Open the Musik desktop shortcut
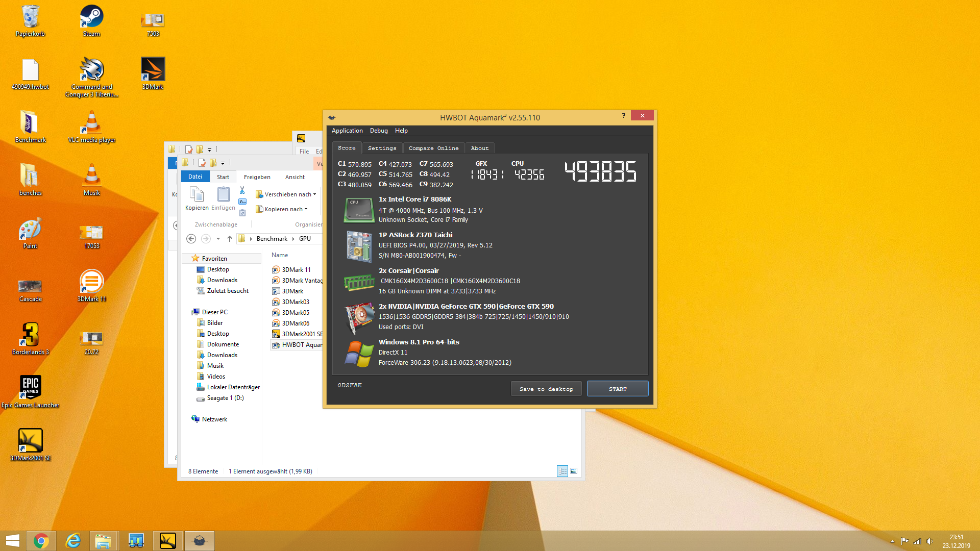This screenshot has height=551, width=980. coord(91,180)
